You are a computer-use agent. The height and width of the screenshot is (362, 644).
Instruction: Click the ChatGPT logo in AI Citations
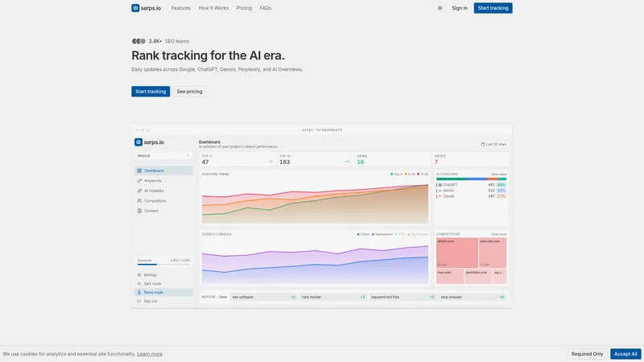coord(440,185)
